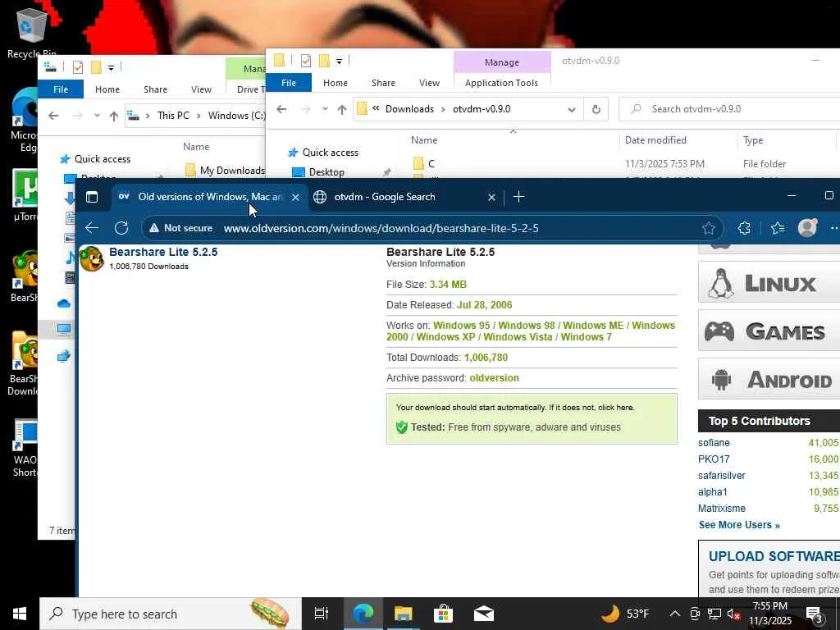This screenshot has width=840, height=630.
Task: Open the Mail app from the taskbar
Action: tap(484, 614)
